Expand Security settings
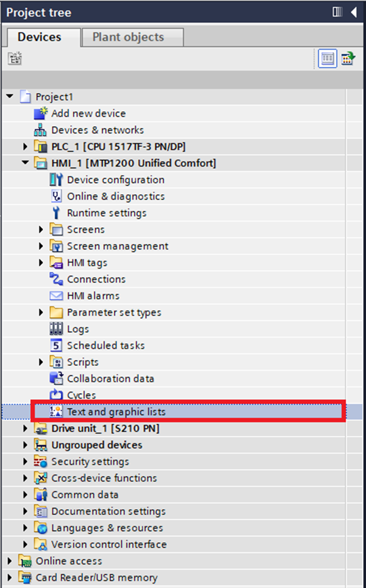Viewport: 366px width, 588px height. pyautogui.click(x=25, y=461)
